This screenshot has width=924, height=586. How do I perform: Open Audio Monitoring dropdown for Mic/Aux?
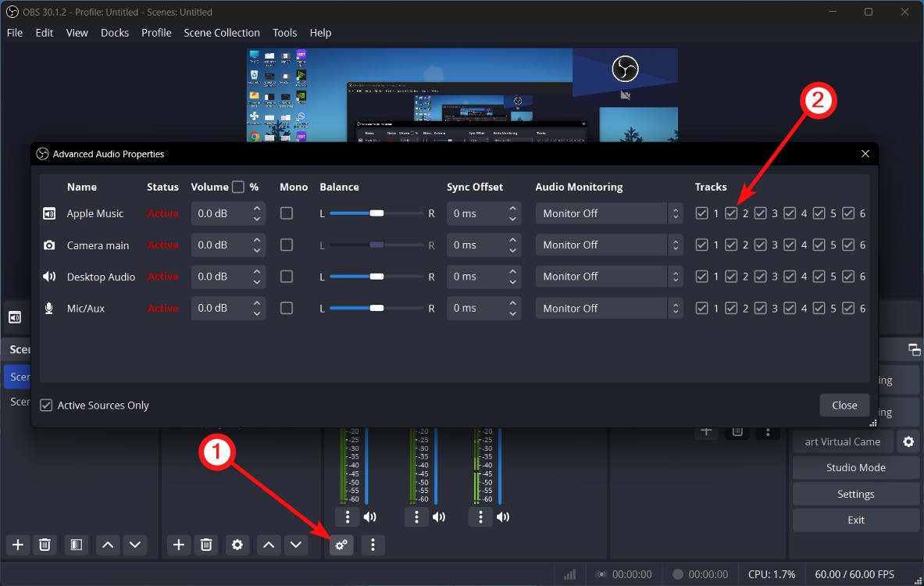point(608,309)
